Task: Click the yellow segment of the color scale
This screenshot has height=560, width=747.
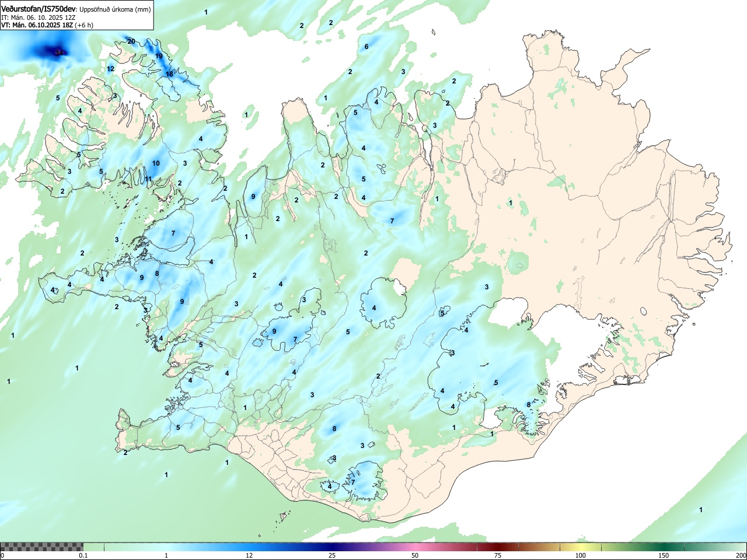Action: 581,547
